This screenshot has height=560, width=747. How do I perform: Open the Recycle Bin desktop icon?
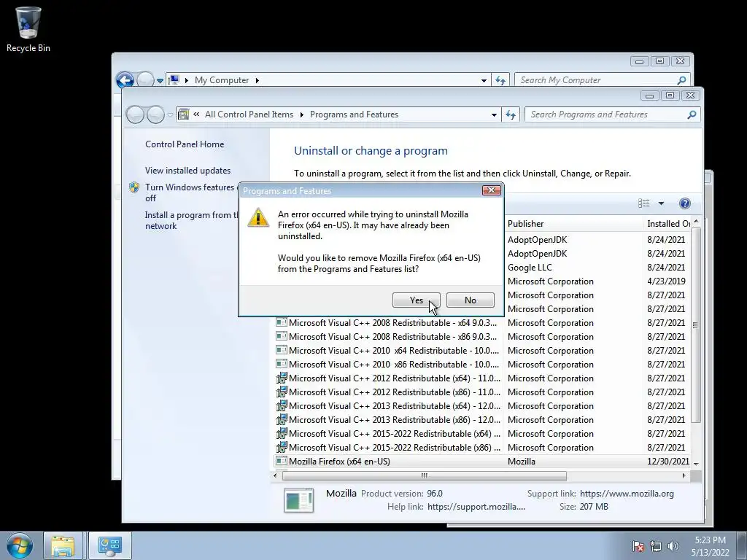28,28
